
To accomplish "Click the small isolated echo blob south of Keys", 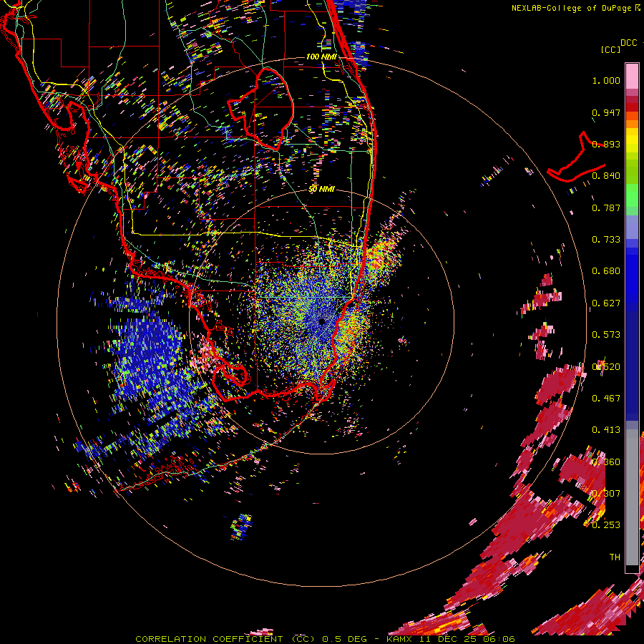I will click(242, 527).
